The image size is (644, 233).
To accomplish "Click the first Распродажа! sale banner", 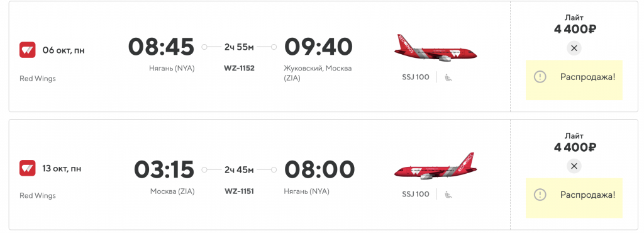I will (x=574, y=80).
